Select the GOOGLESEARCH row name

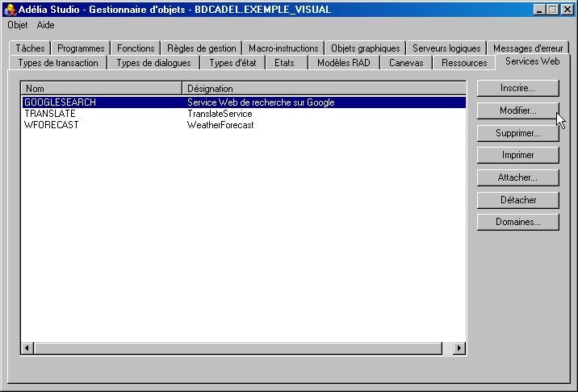click(x=60, y=102)
